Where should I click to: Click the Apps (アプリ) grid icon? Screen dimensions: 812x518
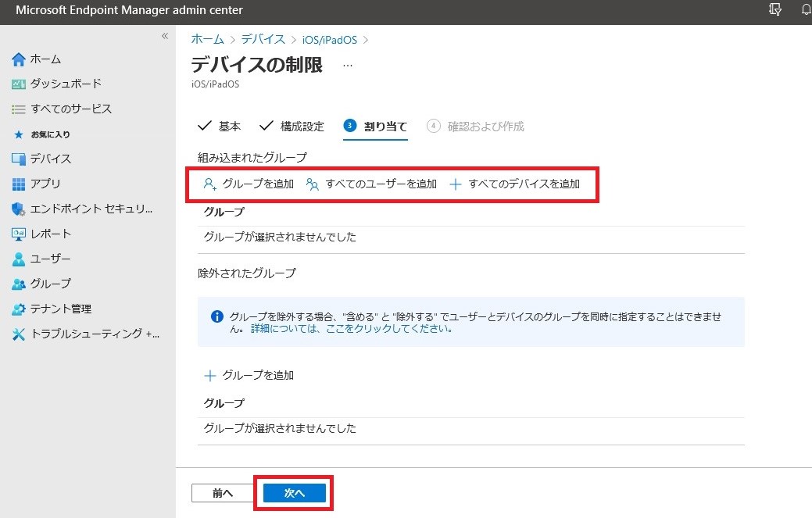(18, 184)
